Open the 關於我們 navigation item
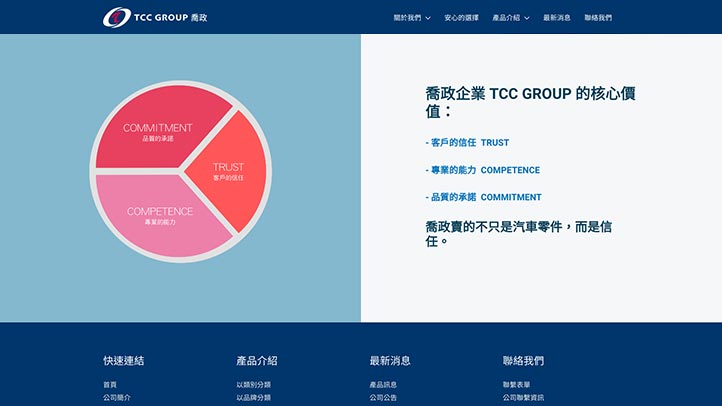The image size is (722, 406). pyautogui.click(x=407, y=17)
